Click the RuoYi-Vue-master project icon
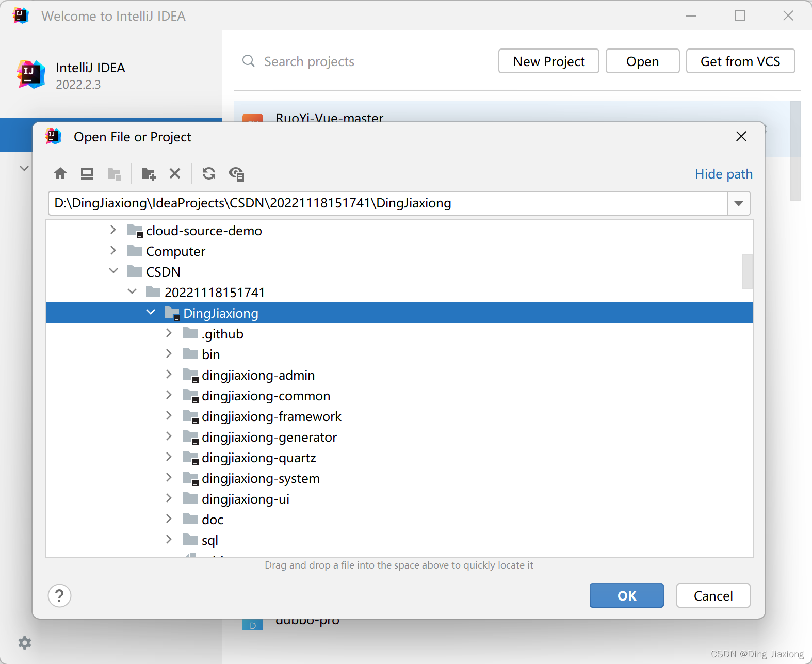Image resolution: width=812 pixels, height=664 pixels. coord(253,118)
